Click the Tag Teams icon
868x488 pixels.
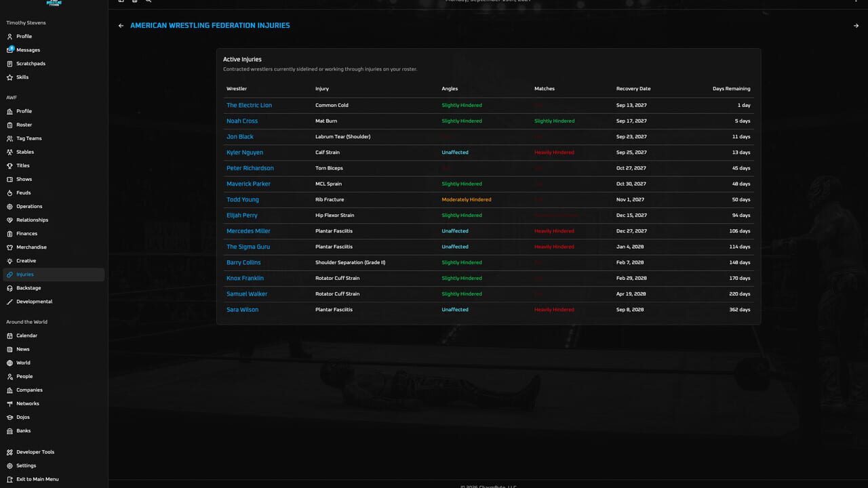point(9,138)
